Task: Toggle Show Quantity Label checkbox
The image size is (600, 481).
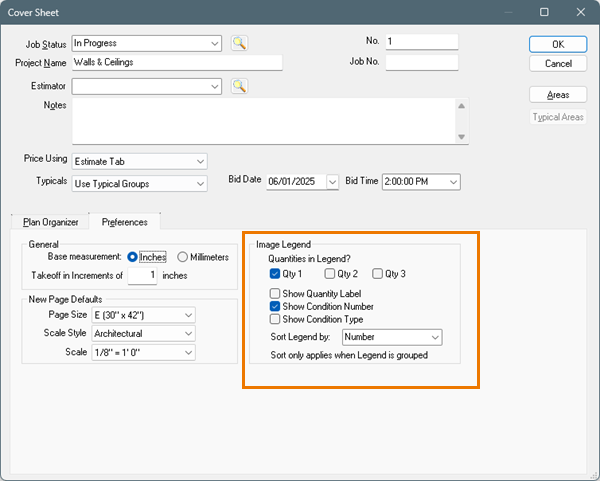Action: click(275, 293)
